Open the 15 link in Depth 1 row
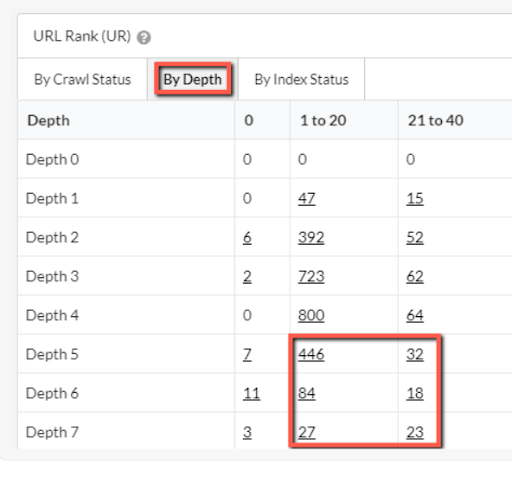Screen dimensions: 512x477 415,198
